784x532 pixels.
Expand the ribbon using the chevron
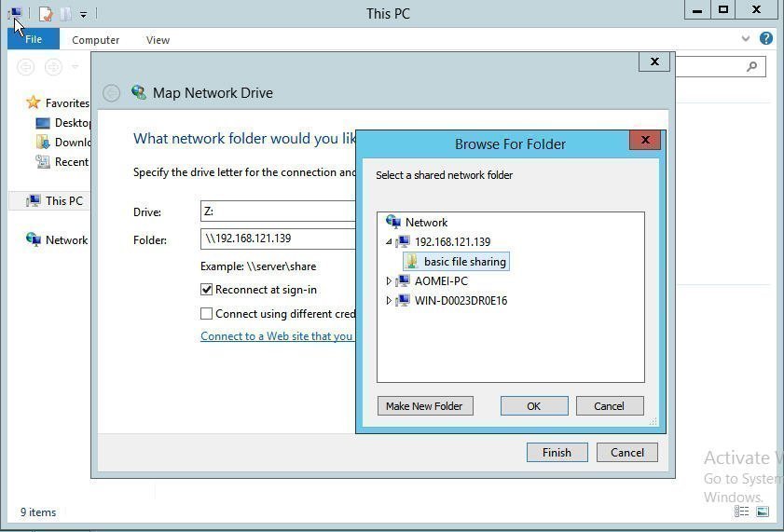(746, 38)
